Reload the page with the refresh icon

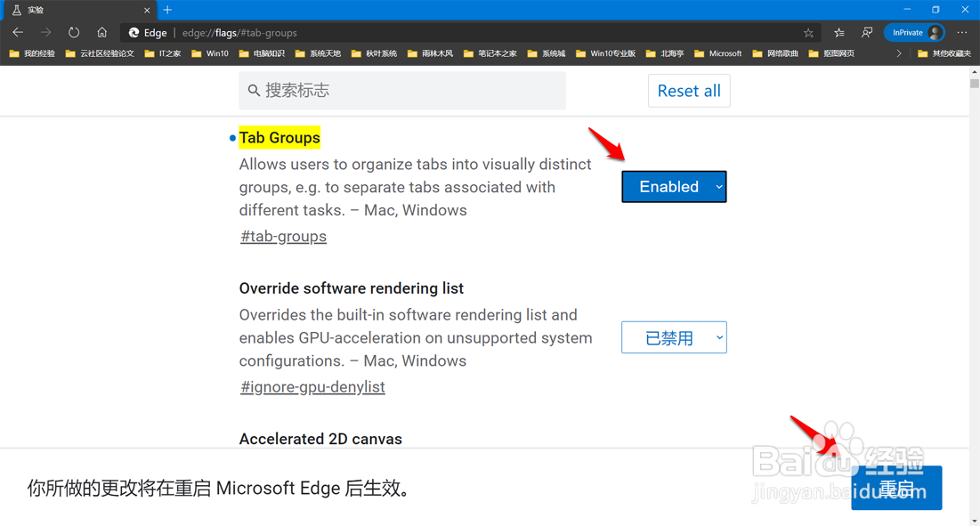[x=74, y=32]
